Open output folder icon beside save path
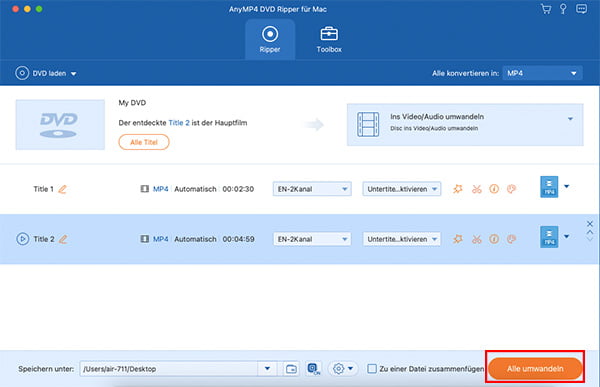This screenshot has width=600, height=387. click(x=291, y=369)
